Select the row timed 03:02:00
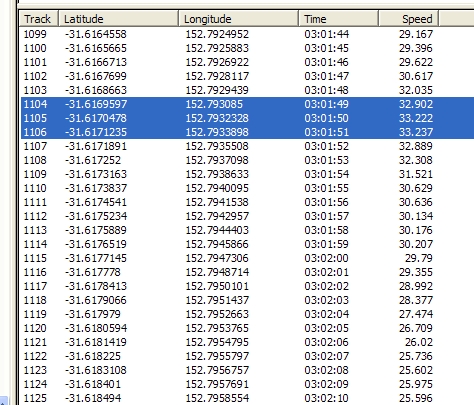 click(x=247, y=258)
